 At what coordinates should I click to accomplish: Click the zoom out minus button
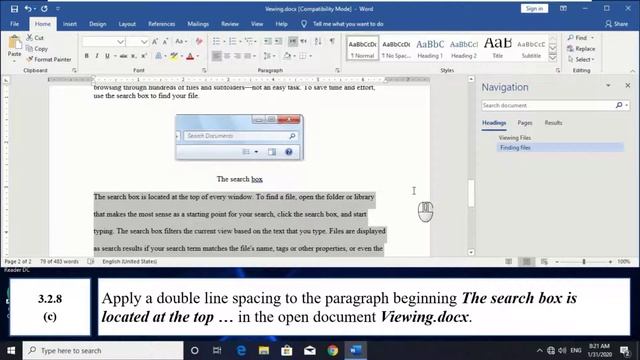tap(557, 262)
